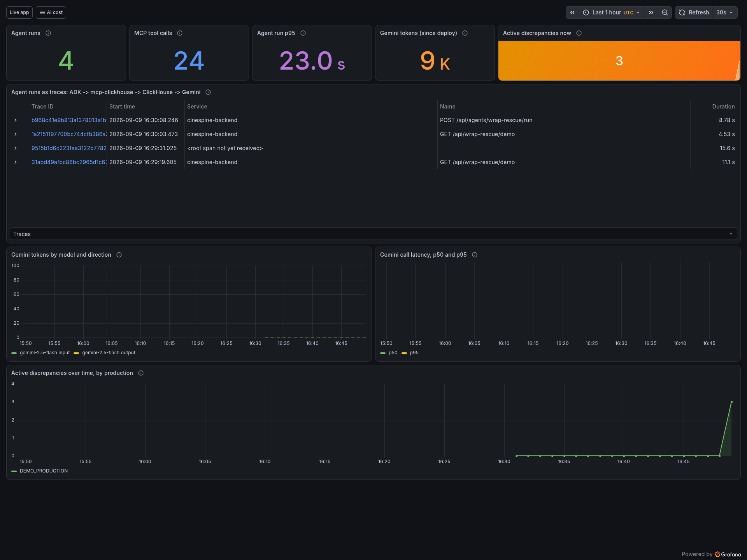Click the Agent runs panel title

pos(26,33)
